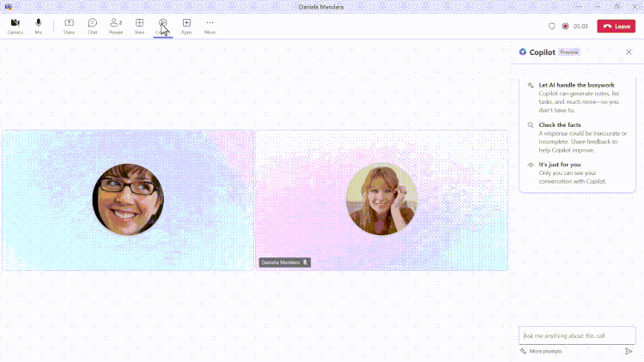The width and height of the screenshot is (644, 362).
Task: Send the Copilot message
Action: 629,351
